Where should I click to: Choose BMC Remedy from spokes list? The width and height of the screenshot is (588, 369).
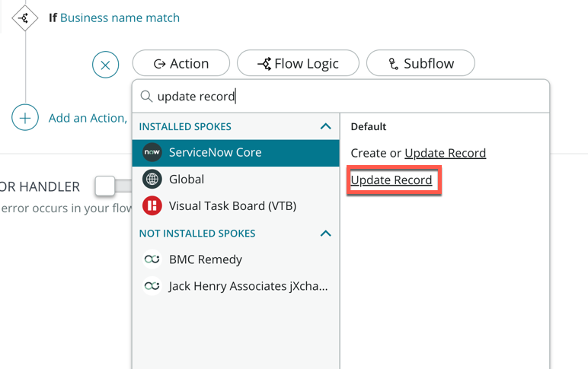[205, 259]
